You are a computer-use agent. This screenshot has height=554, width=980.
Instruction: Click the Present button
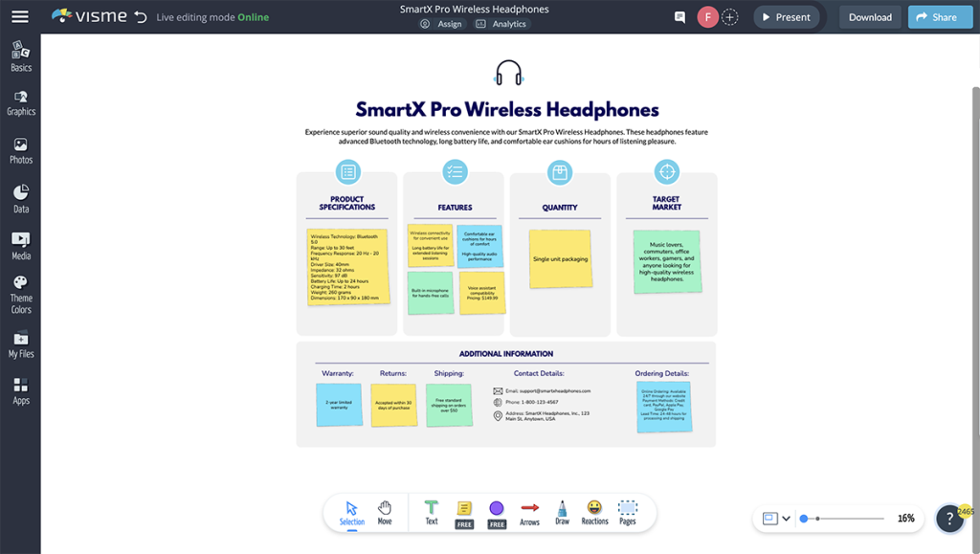tap(787, 16)
